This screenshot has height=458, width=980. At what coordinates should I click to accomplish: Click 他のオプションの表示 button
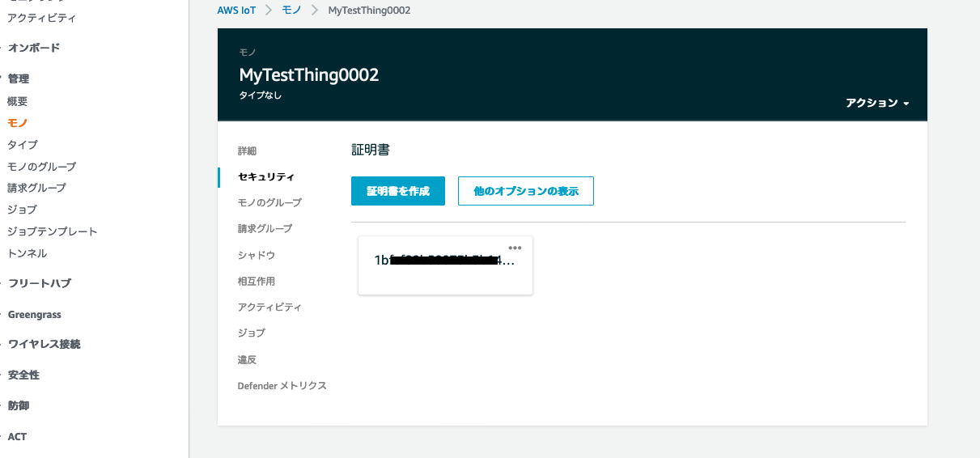tap(526, 191)
